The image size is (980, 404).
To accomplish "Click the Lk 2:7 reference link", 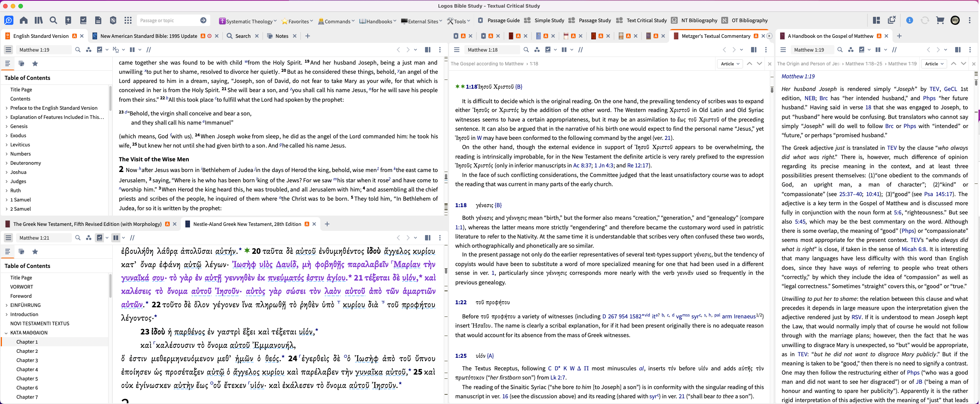I will (558, 377).
